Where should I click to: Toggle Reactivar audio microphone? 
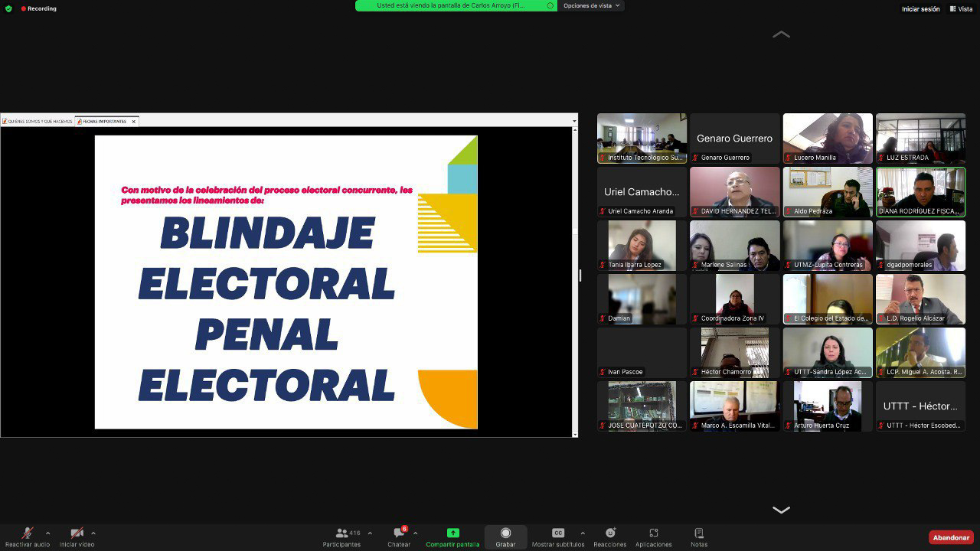tap(28, 533)
